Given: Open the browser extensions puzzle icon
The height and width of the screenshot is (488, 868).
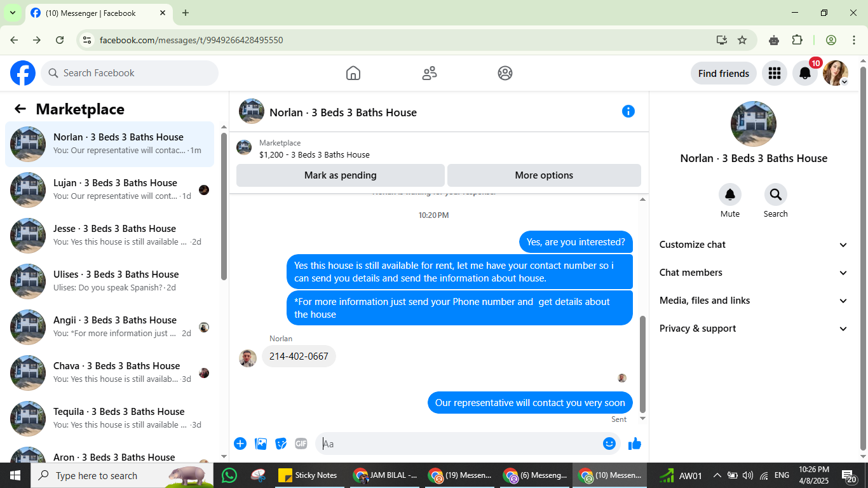Looking at the screenshot, I should 797,40.
